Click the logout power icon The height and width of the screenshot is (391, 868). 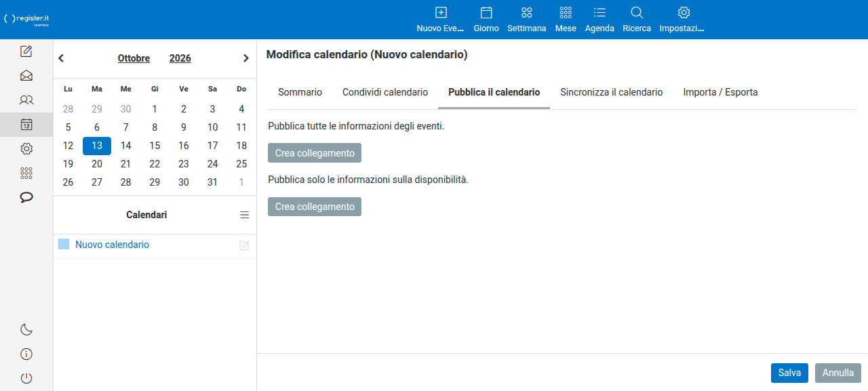coord(26,378)
